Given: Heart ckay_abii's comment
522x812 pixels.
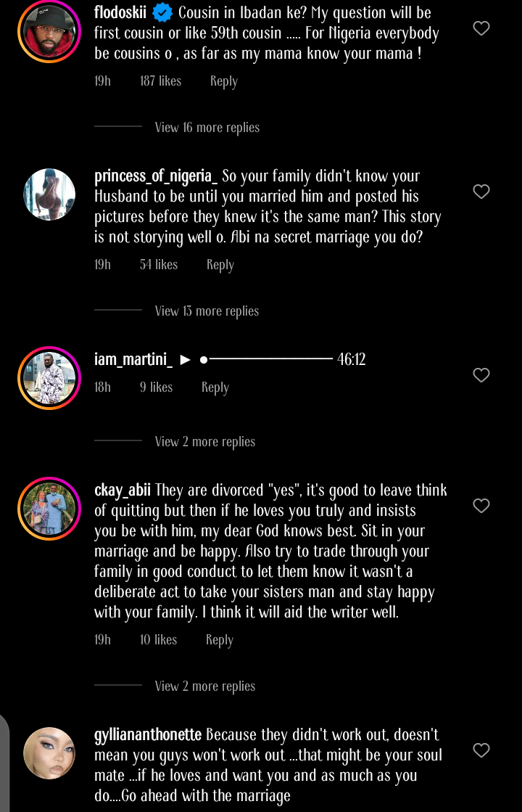Looking at the screenshot, I should point(481,505).
